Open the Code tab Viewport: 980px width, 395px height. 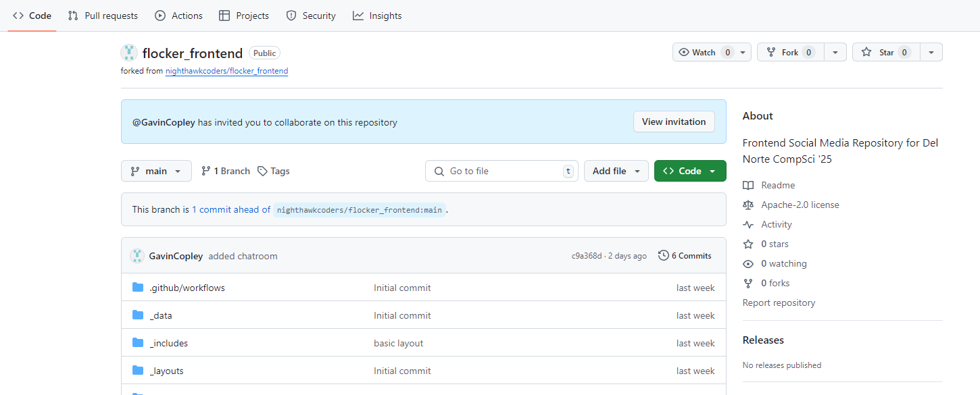(32, 16)
